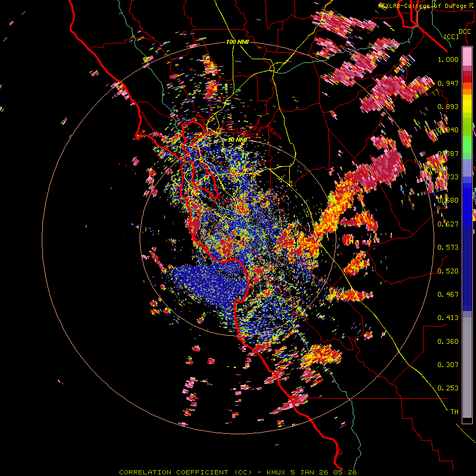Select the 0.413 scale value
This screenshot has height=476, width=476.
tap(448, 317)
